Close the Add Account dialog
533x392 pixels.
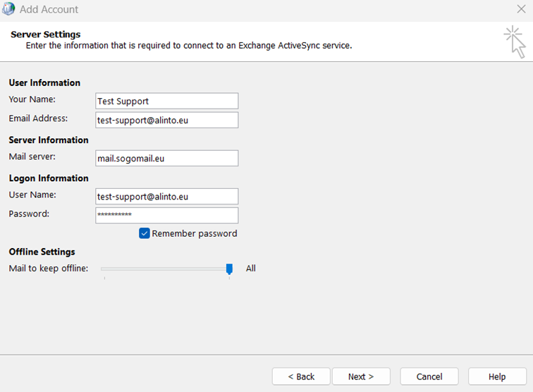click(521, 10)
